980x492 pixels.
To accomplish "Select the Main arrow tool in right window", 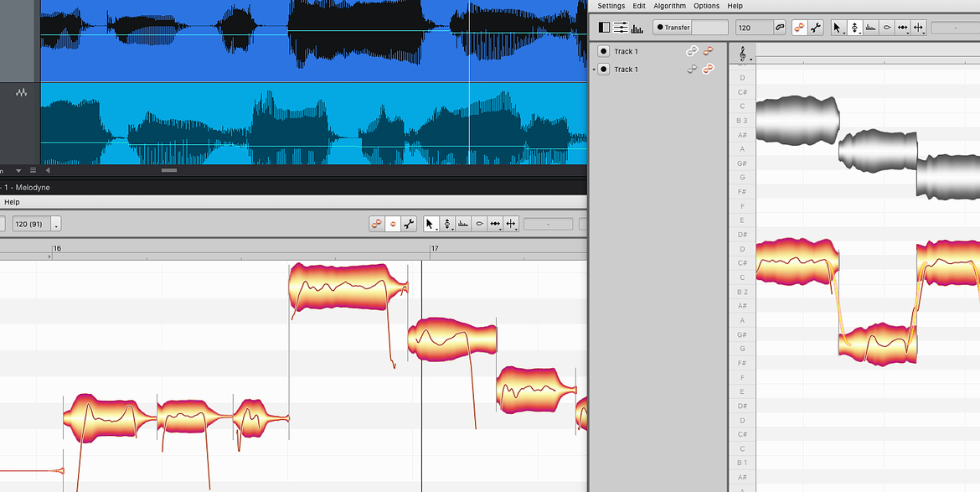I will tap(838, 28).
